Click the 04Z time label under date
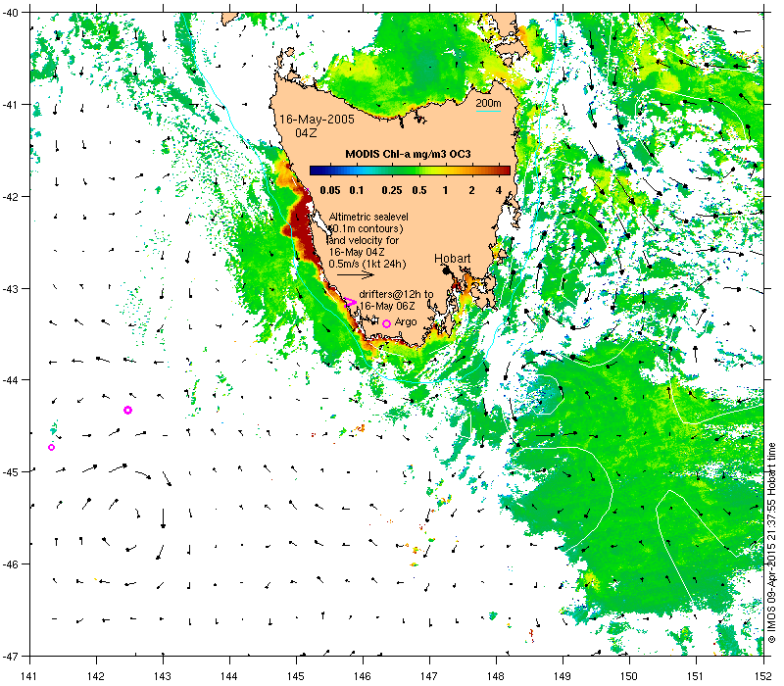The height and width of the screenshot is (686, 784). (306, 133)
